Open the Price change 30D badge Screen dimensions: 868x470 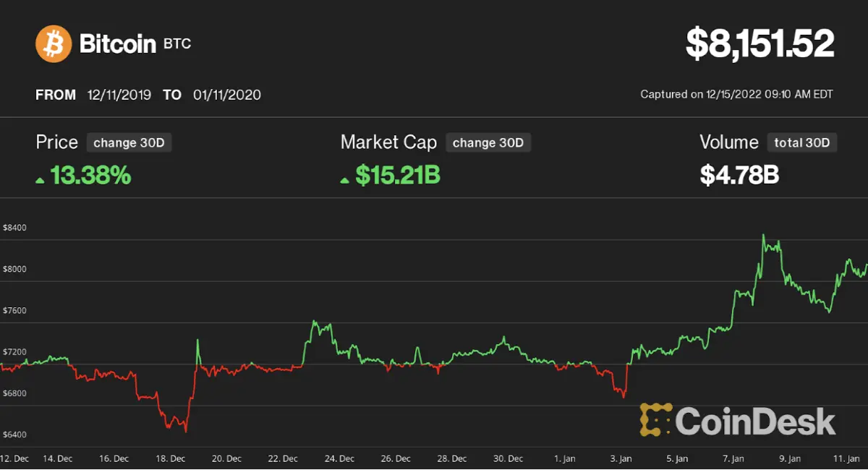click(129, 142)
